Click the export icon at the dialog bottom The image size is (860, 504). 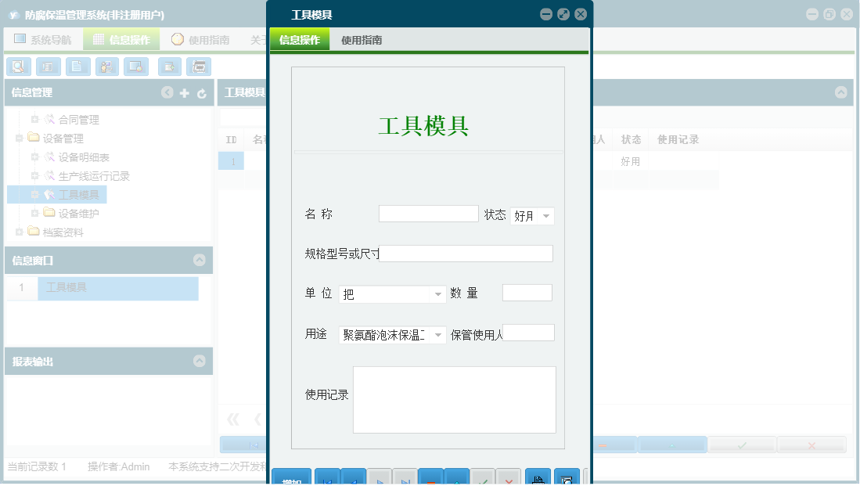[568, 481]
